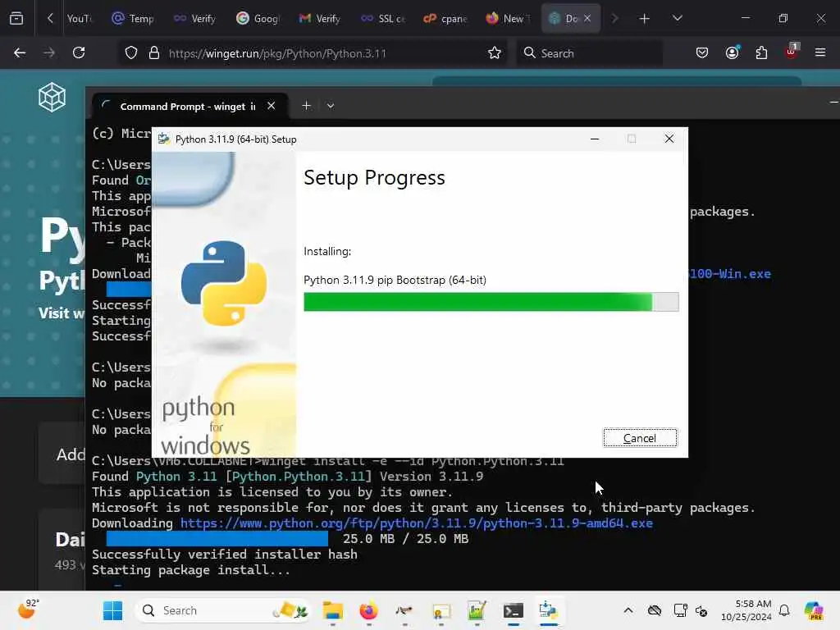Open the Pocket save icon
This screenshot has height=630, width=840.
(702, 52)
